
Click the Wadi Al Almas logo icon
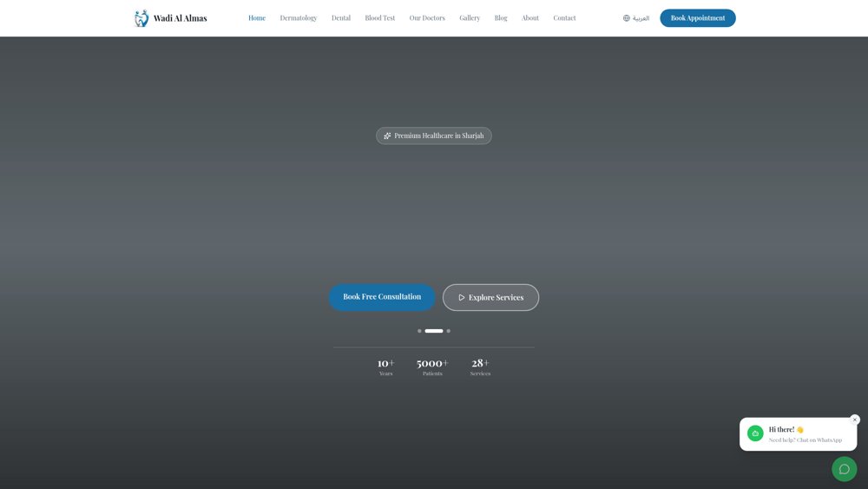click(141, 18)
